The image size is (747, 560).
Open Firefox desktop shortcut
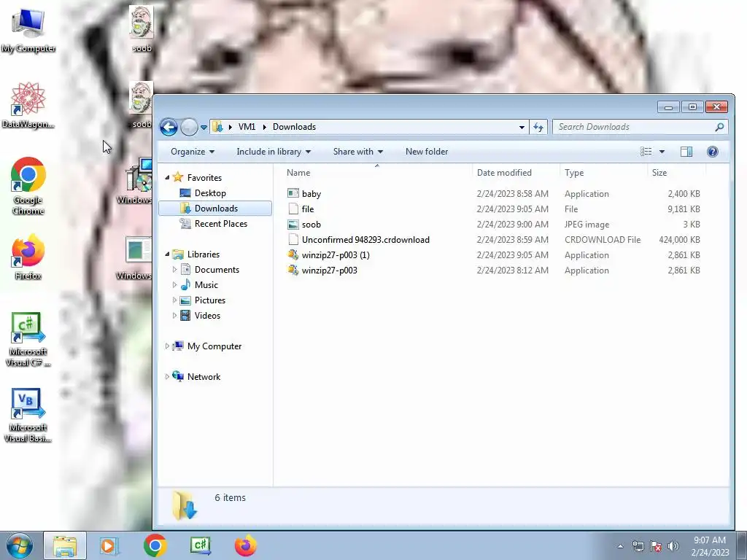[x=28, y=257]
